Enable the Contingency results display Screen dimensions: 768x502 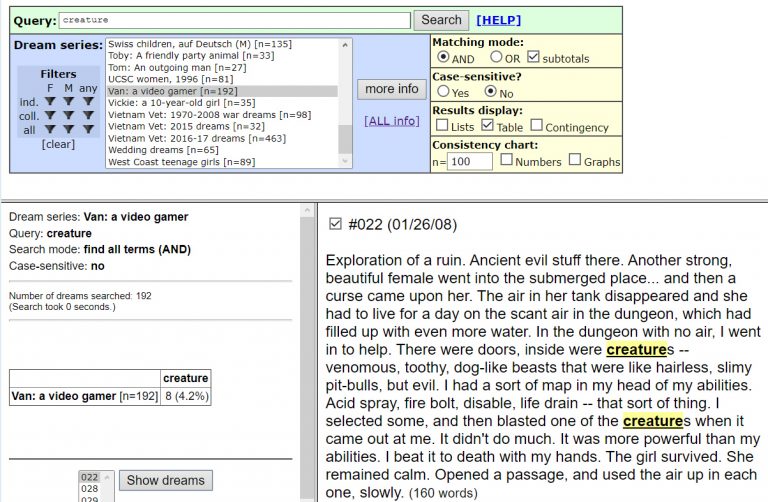tap(537, 126)
